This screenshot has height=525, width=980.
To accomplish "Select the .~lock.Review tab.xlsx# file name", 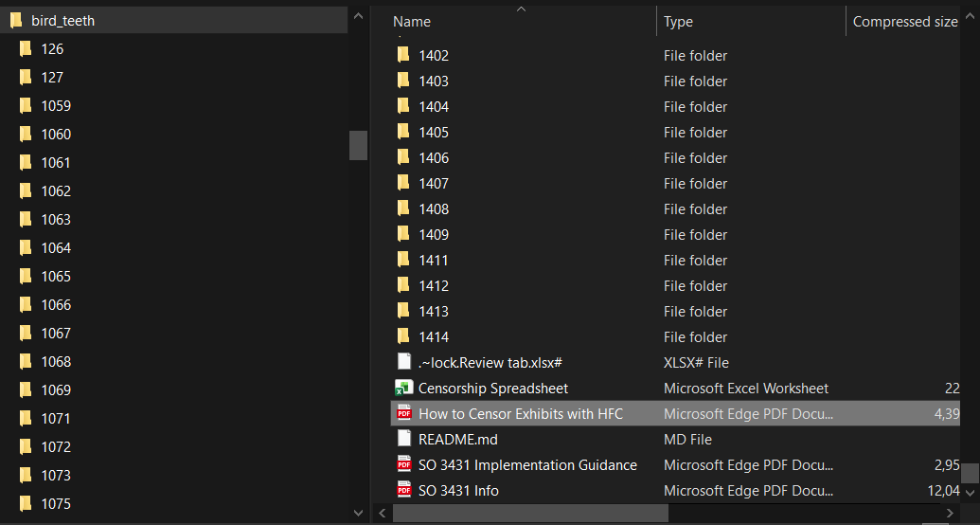I will (x=490, y=363).
